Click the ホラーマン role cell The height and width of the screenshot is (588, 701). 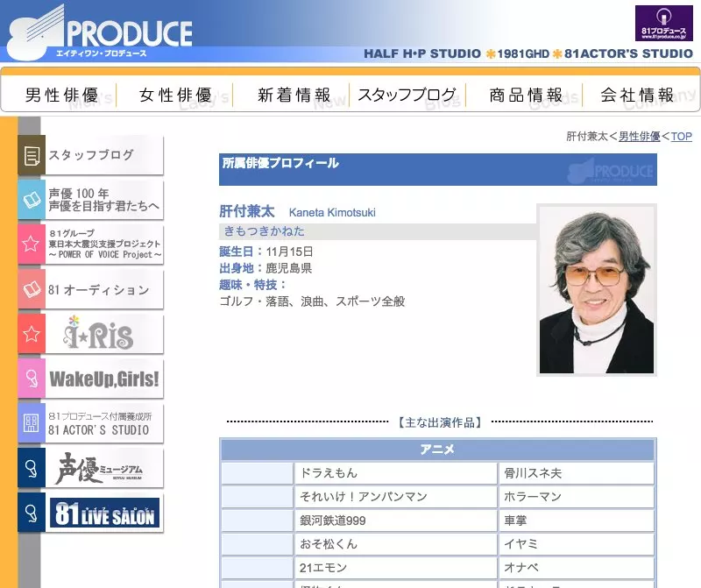click(x=577, y=497)
